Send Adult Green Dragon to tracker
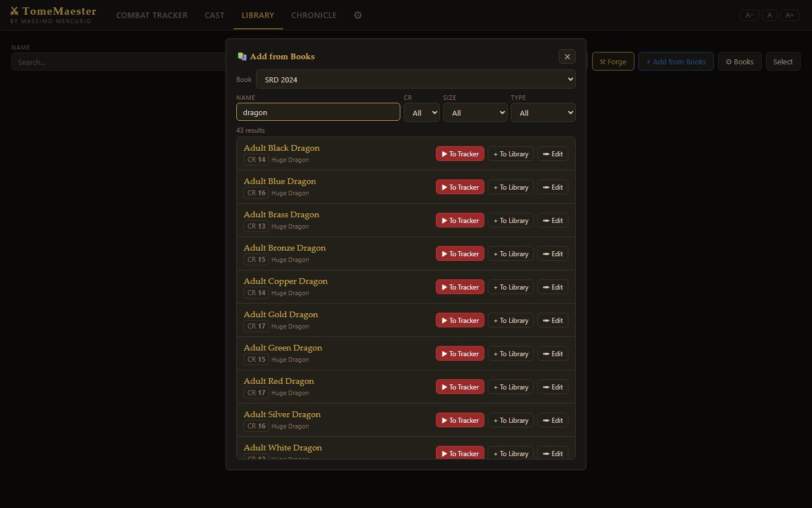812x508 pixels. coord(460,353)
